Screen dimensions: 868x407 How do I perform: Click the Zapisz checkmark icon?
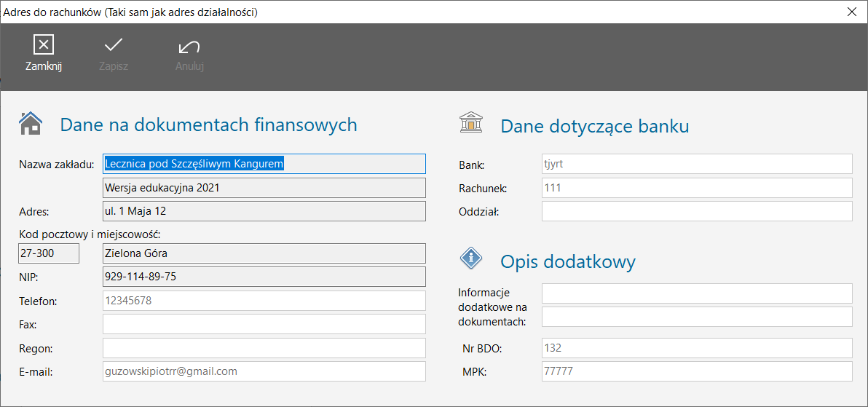pos(114,45)
